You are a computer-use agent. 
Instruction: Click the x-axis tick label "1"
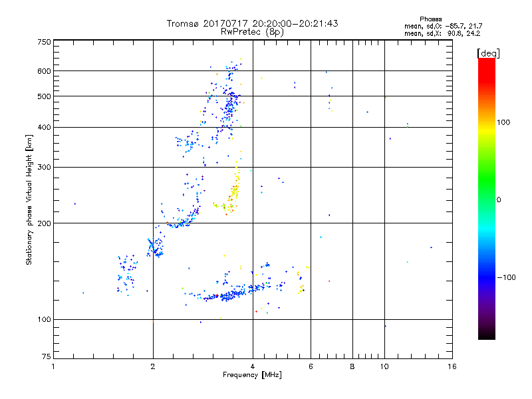click(53, 366)
